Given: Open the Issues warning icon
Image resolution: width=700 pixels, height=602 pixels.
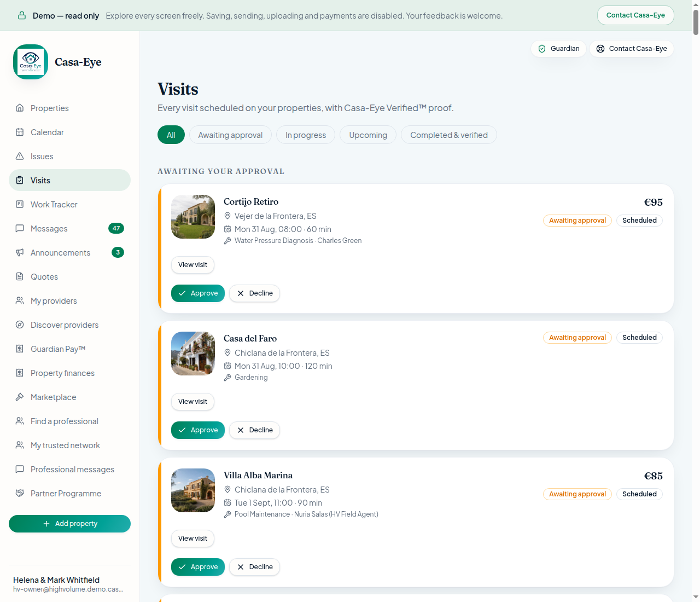Looking at the screenshot, I should [x=20, y=156].
